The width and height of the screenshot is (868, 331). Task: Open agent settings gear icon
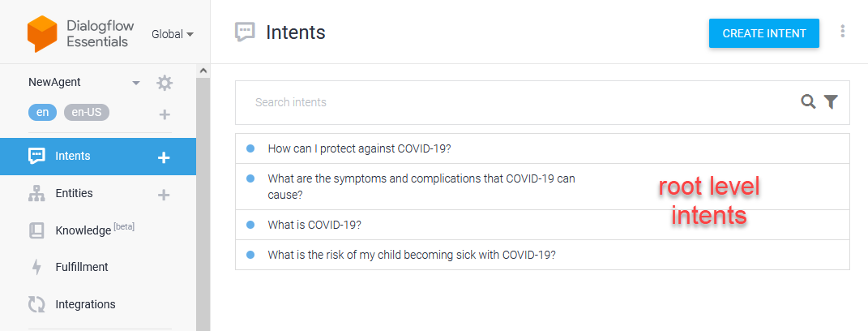pos(165,84)
